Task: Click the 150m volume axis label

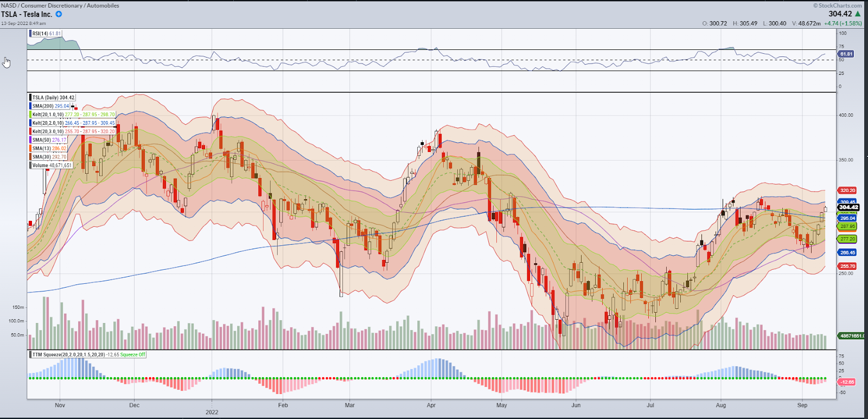Action: [18, 308]
